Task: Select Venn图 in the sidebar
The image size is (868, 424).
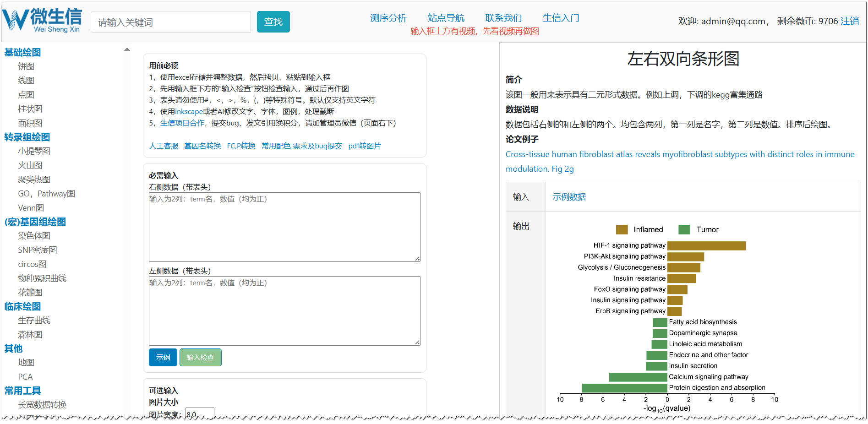Action: (31, 208)
